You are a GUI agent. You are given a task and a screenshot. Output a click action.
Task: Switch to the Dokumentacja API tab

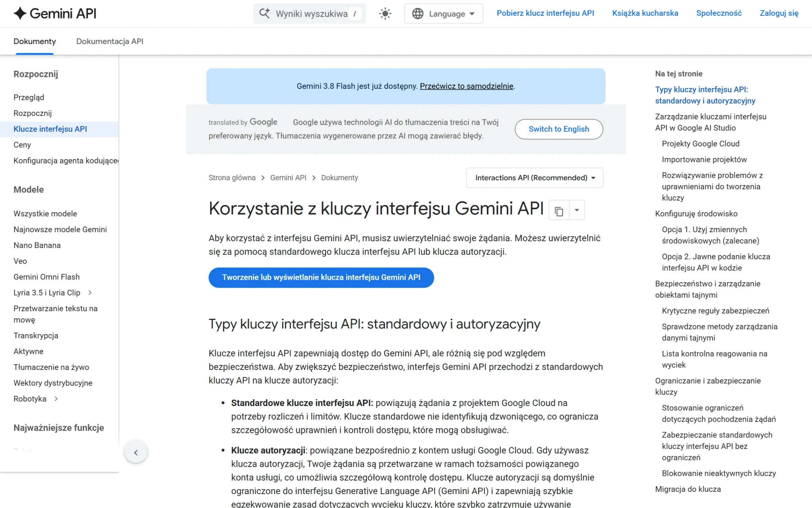(110, 41)
